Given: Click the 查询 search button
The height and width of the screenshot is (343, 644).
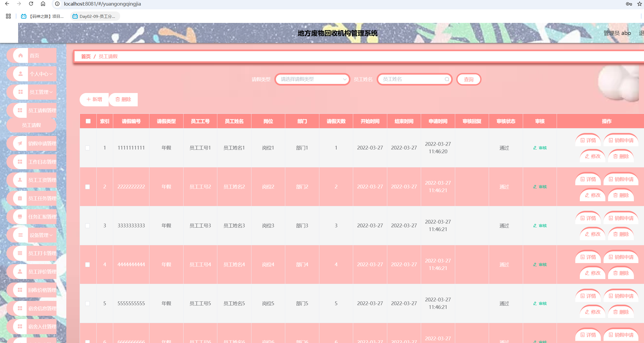Looking at the screenshot, I should point(468,79).
